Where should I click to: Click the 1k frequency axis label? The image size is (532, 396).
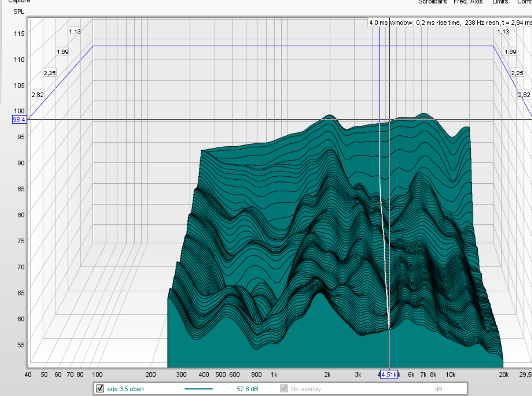click(x=274, y=375)
